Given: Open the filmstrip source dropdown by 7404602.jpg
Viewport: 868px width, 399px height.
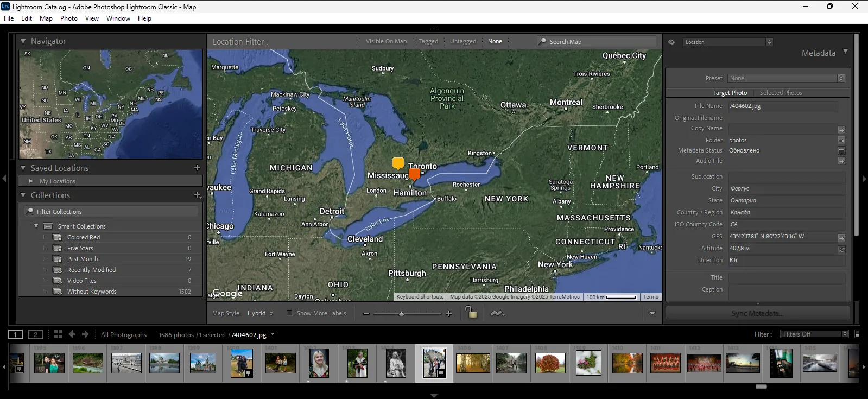Looking at the screenshot, I should pyautogui.click(x=272, y=334).
